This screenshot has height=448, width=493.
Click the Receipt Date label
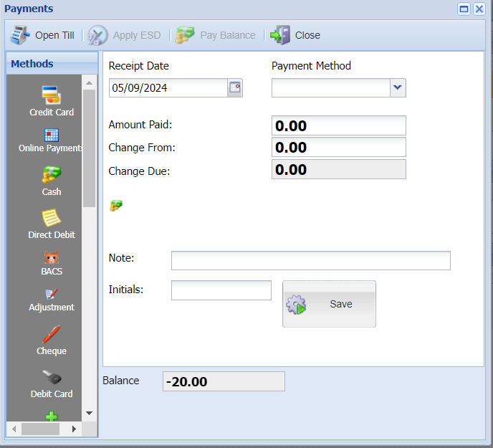click(x=139, y=66)
